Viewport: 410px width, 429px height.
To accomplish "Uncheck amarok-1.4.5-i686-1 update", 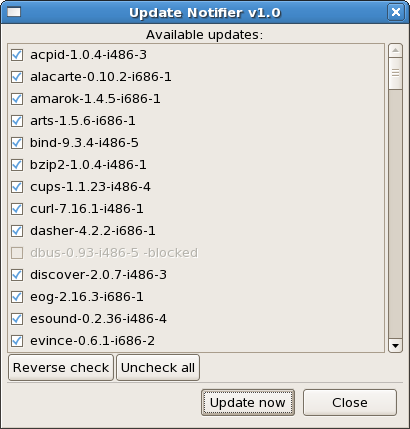I will coord(17,99).
